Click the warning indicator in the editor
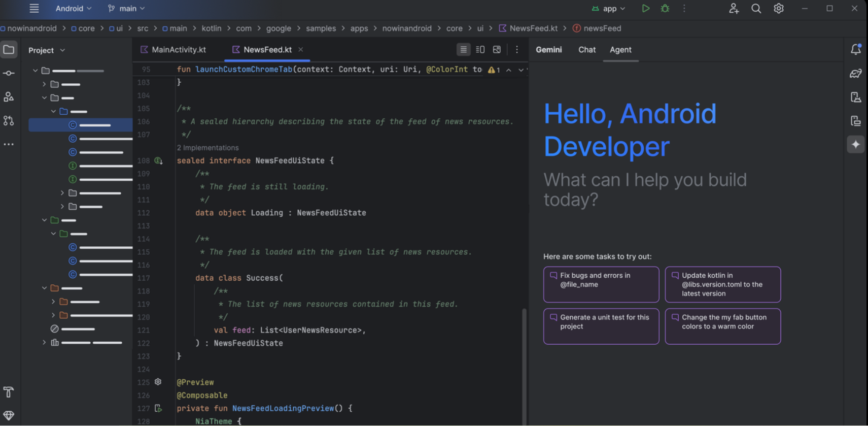The height and width of the screenshot is (426, 868). [494, 70]
